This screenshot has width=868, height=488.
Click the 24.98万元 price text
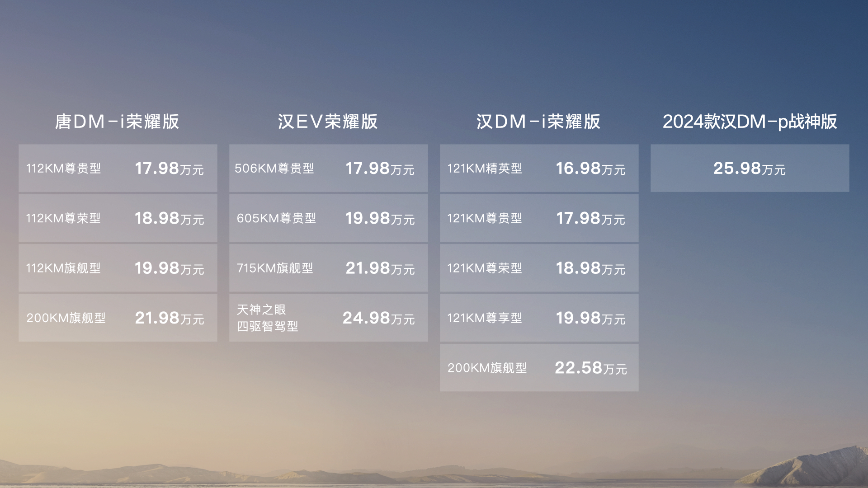click(x=378, y=318)
